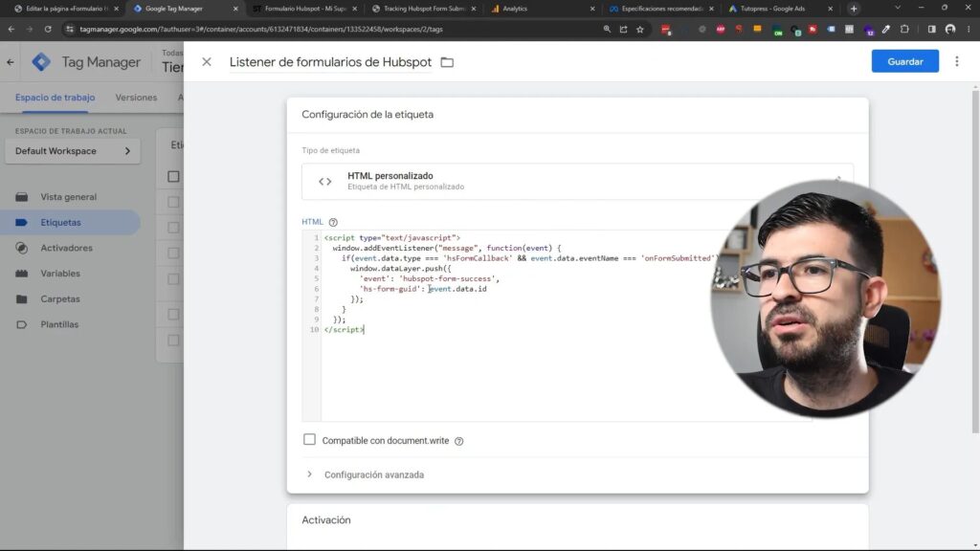Click the Vista general briefcase icon
The height and width of the screenshot is (551, 980).
(x=21, y=197)
